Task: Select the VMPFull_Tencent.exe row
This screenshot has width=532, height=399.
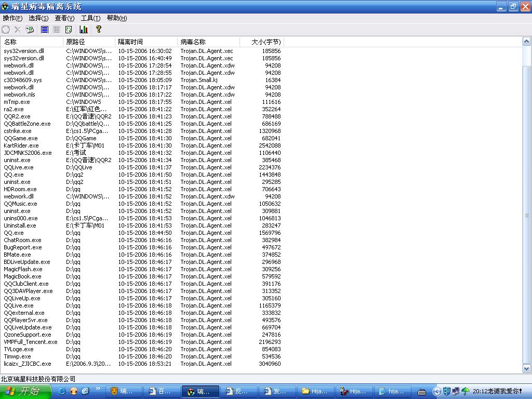Action: point(142,342)
